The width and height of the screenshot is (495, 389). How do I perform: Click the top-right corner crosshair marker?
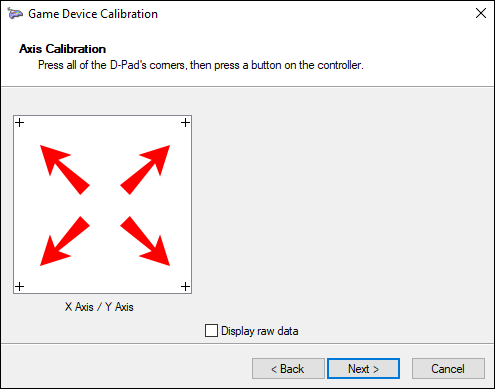186,123
